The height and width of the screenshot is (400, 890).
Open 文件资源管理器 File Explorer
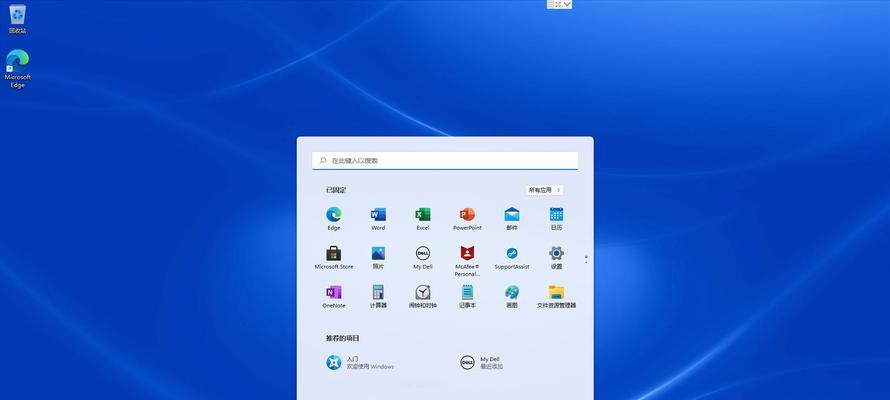(556, 297)
